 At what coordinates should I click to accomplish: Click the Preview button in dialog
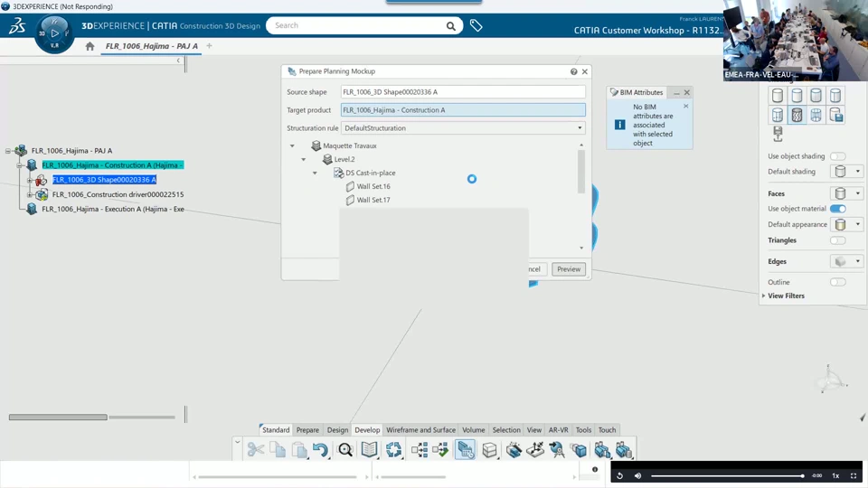(569, 269)
